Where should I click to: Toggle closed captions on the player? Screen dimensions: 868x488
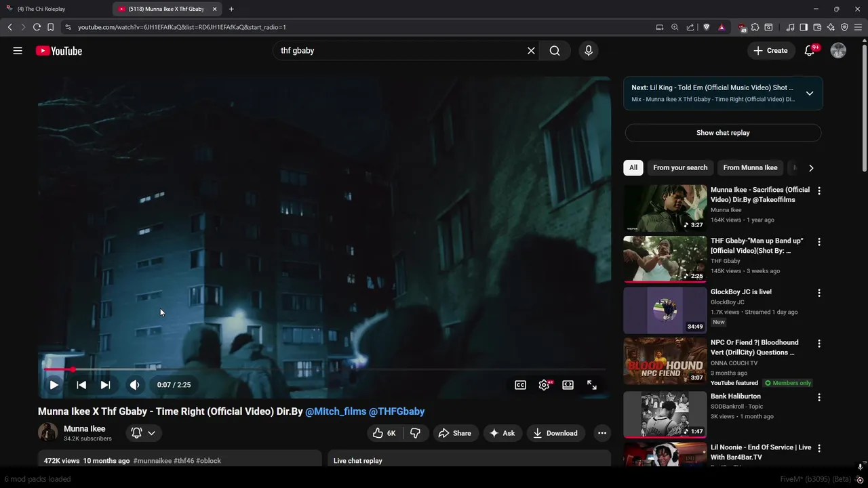520,385
